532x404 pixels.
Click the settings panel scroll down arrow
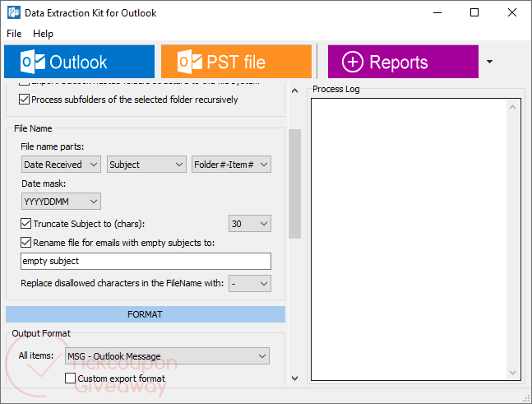pyautogui.click(x=295, y=378)
